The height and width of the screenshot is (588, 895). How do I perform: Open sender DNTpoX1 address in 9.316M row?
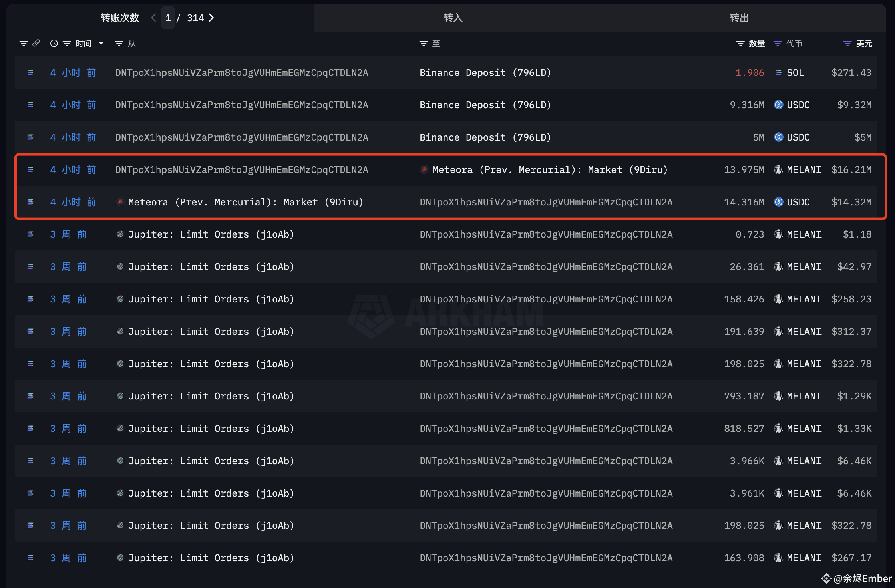(x=242, y=105)
